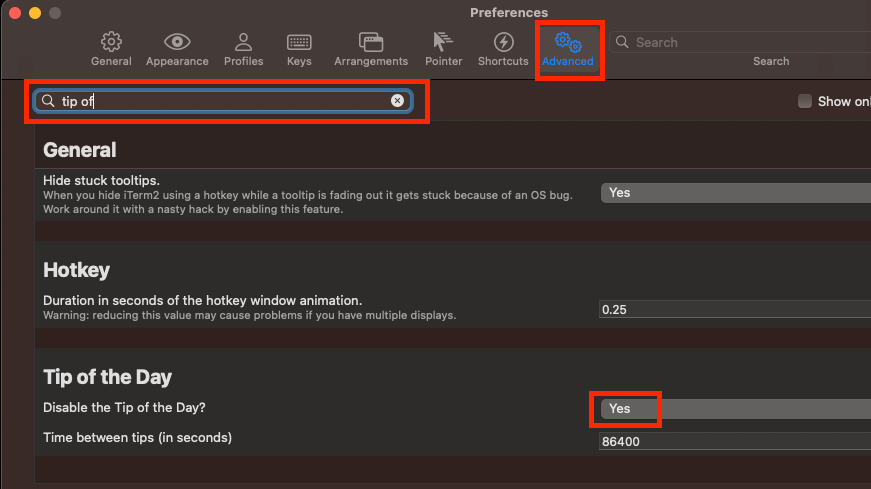The image size is (871, 489).
Task: Edit the Time between tips field 86400
Action: point(735,441)
